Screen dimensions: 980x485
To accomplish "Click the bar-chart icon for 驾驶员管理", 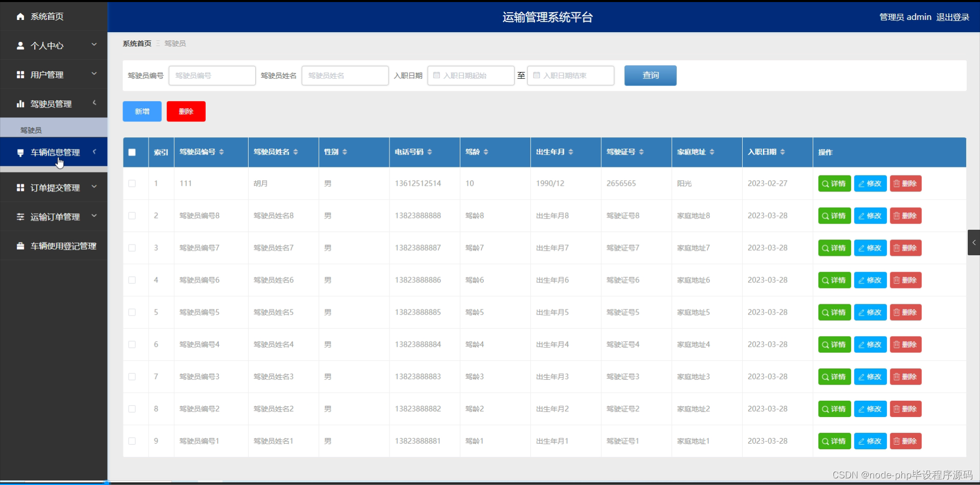I will coord(20,104).
